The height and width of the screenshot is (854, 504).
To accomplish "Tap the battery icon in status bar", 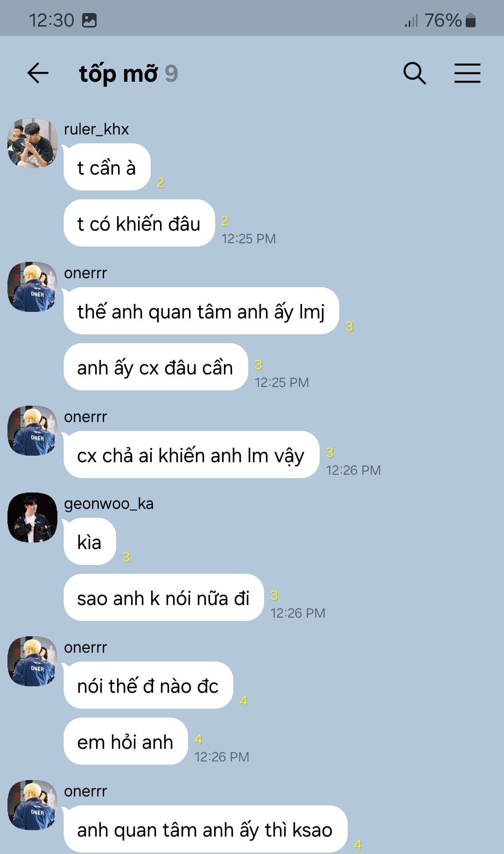I will [470, 21].
